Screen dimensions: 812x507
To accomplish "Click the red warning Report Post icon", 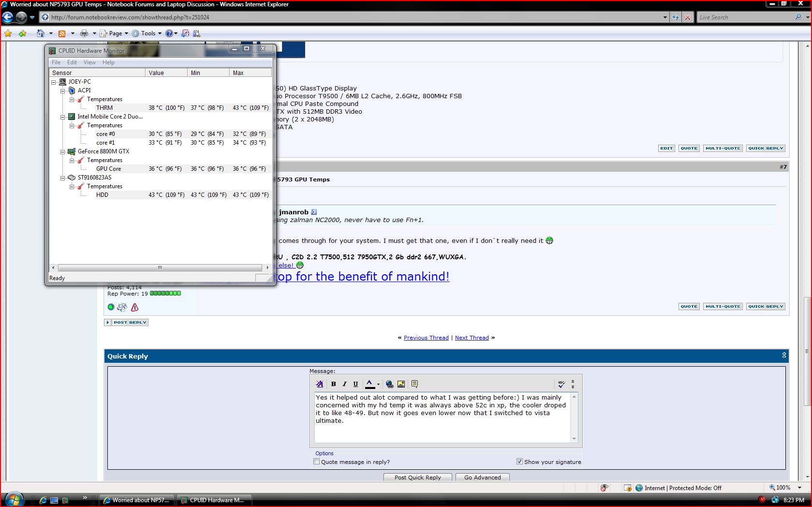I will click(135, 307).
